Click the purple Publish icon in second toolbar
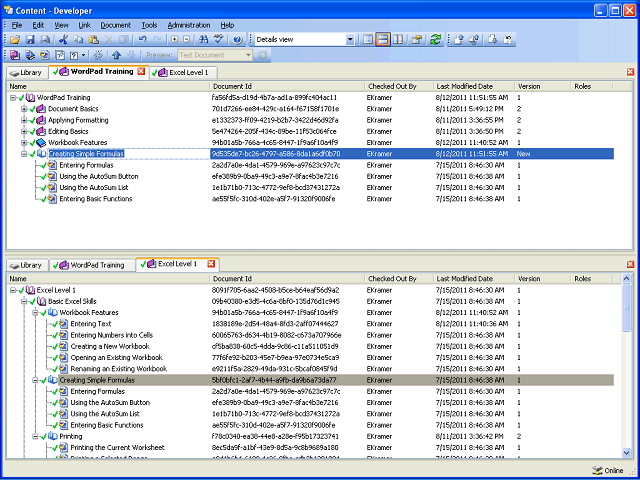This screenshot has height=480, width=640. click(15, 55)
